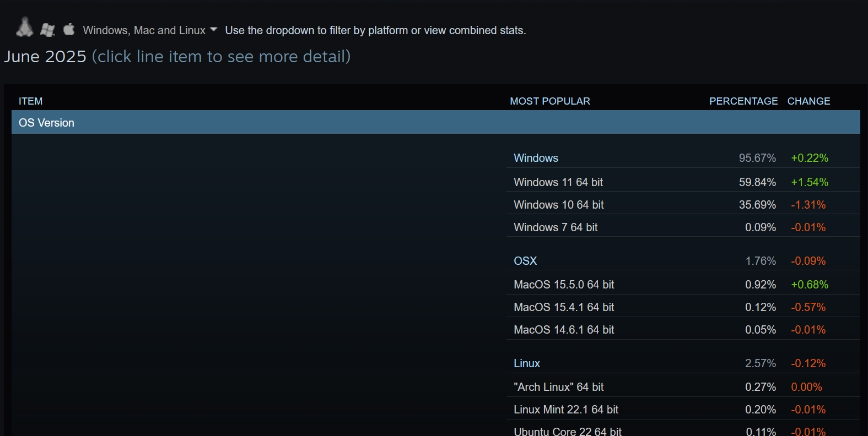Click the 0.12% MacOS 15.4.1 percentage
The image size is (868, 436).
761,307
